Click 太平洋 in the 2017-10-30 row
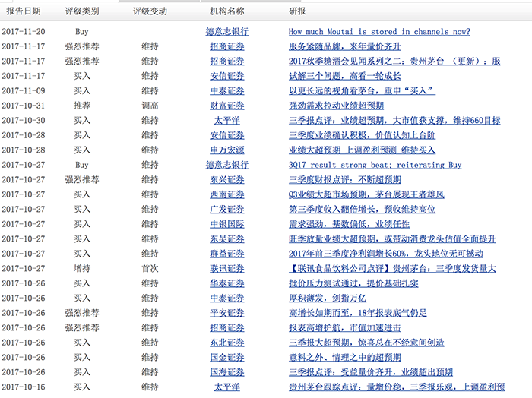This screenshot has width=532, height=398. point(227,120)
